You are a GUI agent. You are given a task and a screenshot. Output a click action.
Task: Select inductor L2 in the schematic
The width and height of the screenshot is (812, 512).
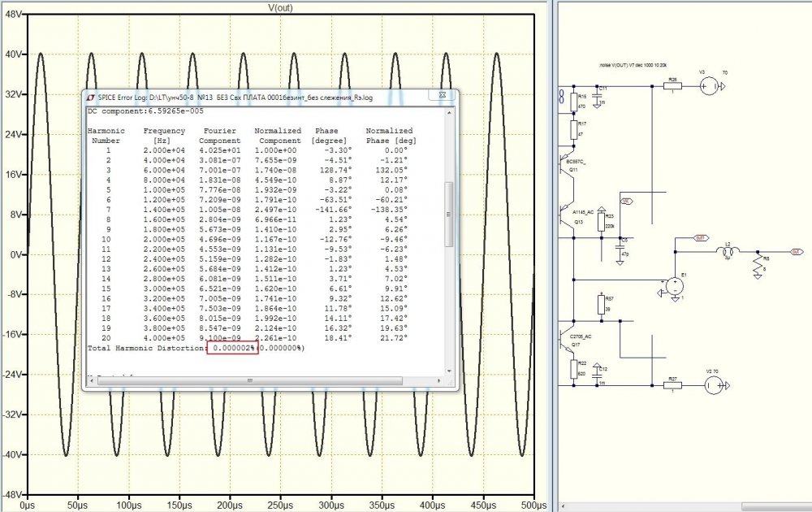(728, 252)
